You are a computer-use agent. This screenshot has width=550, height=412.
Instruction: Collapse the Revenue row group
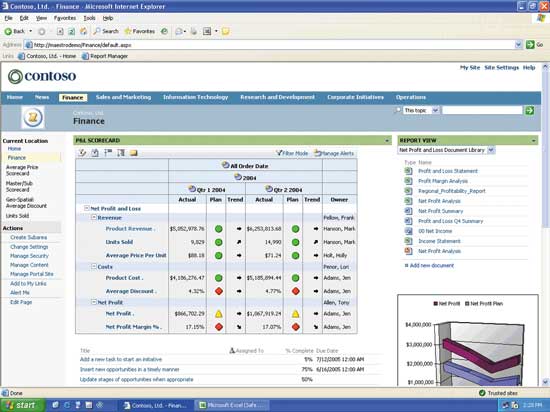tap(94, 217)
